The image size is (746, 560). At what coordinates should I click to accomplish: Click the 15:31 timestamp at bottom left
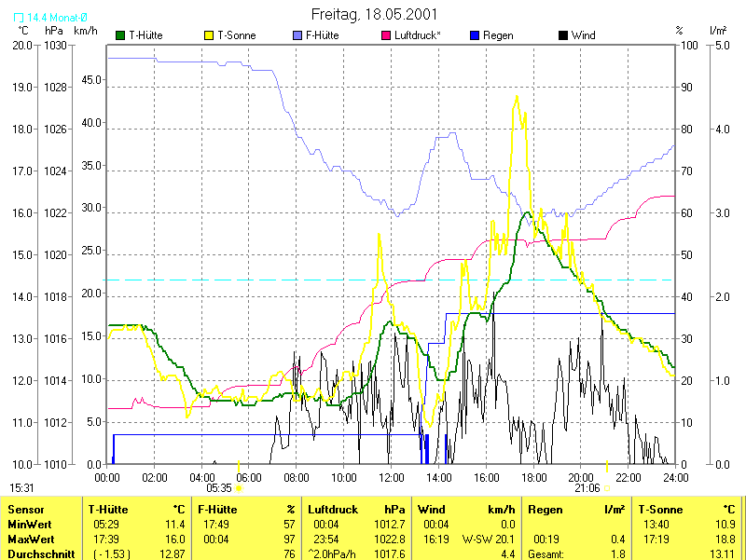coord(22,487)
